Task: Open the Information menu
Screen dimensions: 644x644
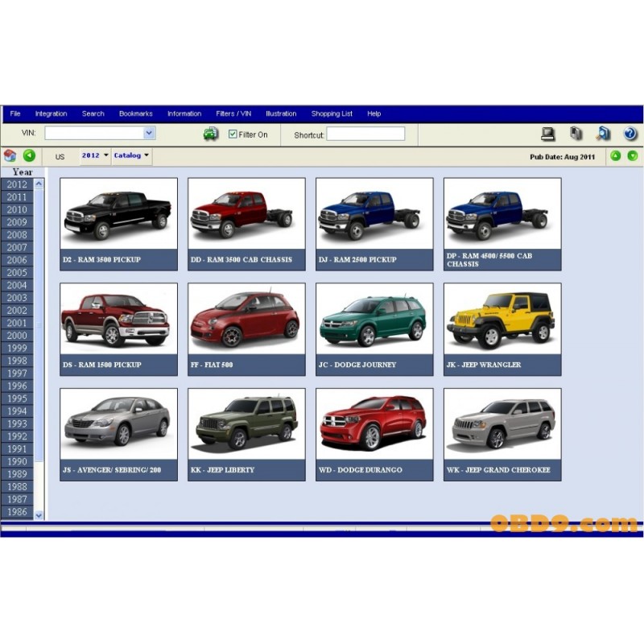Action: 184,114
